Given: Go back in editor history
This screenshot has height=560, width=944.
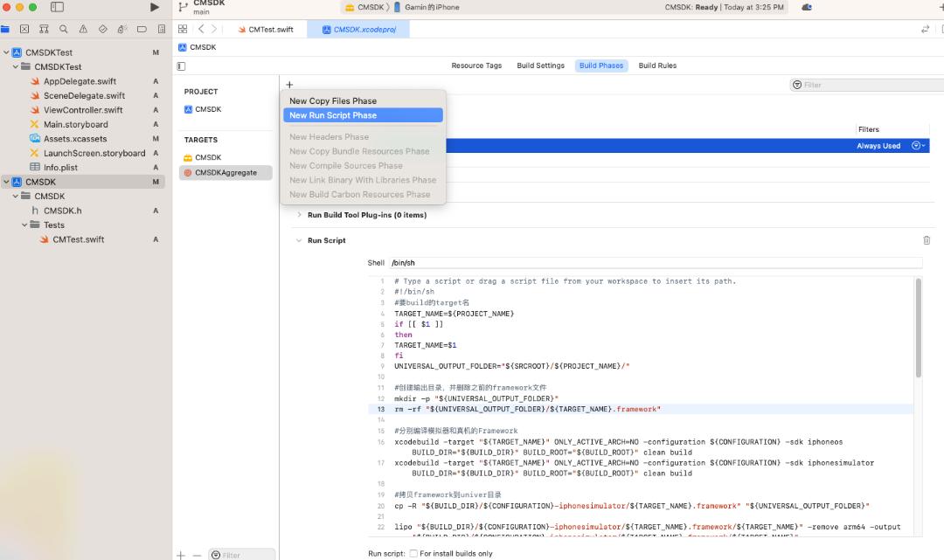Looking at the screenshot, I should 201,29.
